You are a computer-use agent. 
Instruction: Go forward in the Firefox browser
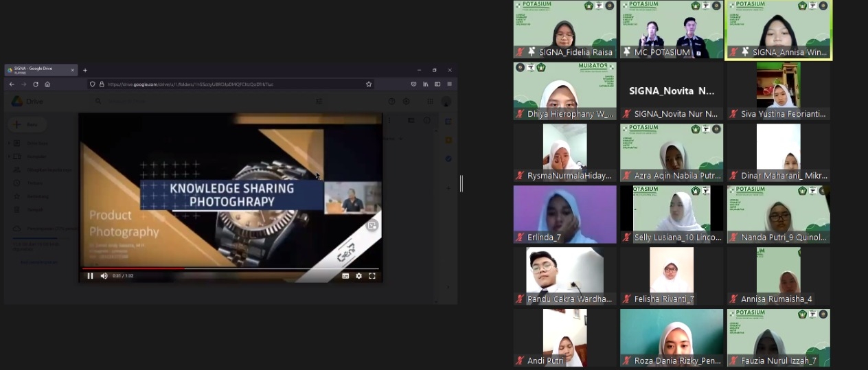coord(23,84)
